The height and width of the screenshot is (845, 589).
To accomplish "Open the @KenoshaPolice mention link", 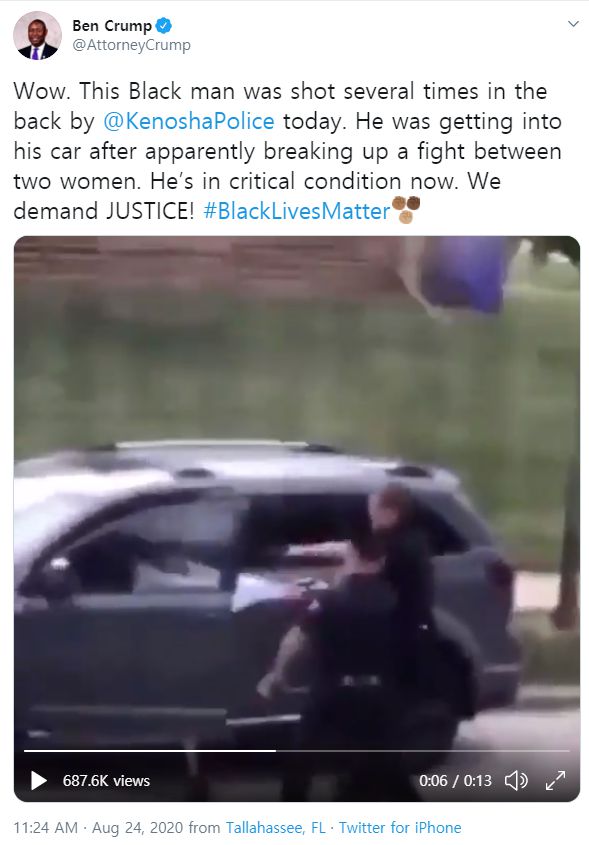I will click(x=188, y=121).
